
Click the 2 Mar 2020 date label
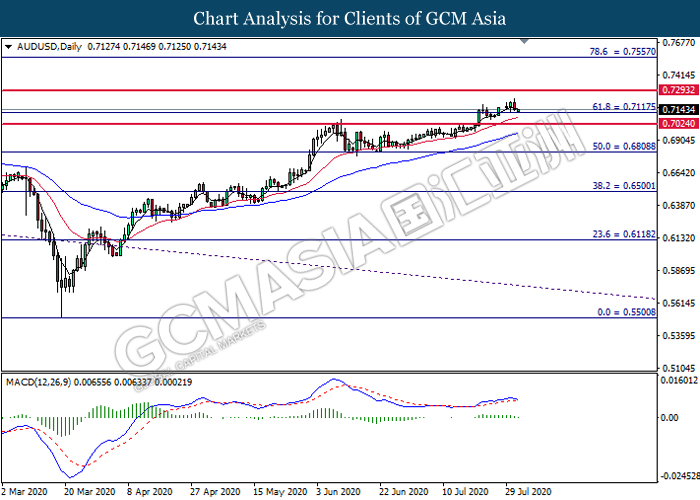[x=25, y=492]
